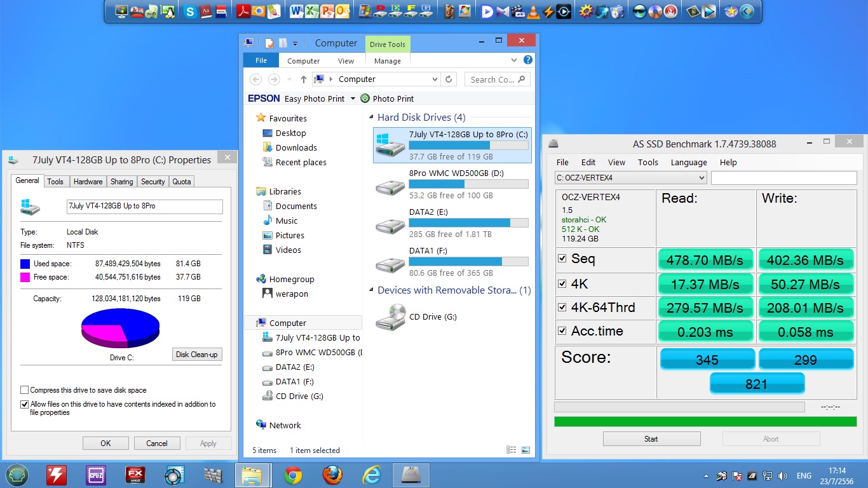Click the blue Used space color swatch
The image size is (868, 488).
coord(25,264)
